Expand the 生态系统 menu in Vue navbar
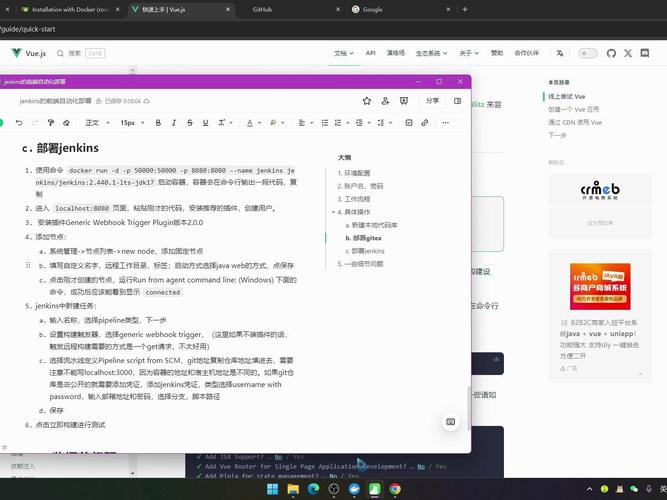Image resolution: width=667 pixels, height=500 pixels. tap(431, 53)
